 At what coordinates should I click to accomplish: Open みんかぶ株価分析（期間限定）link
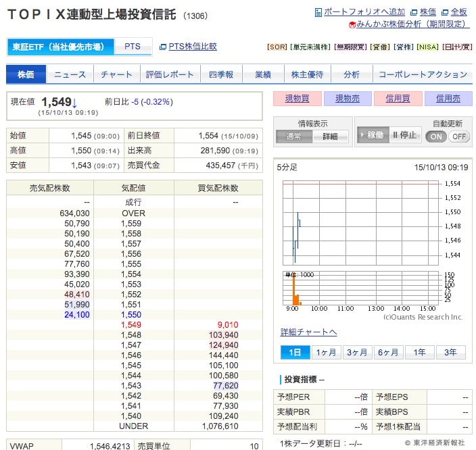pyautogui.click(x=413, y=24)
